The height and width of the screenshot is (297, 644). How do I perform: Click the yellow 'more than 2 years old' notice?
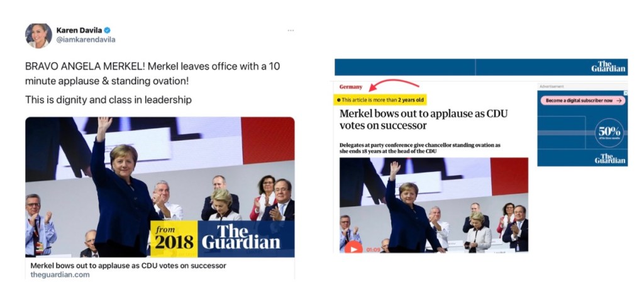[x=380, y=100]
